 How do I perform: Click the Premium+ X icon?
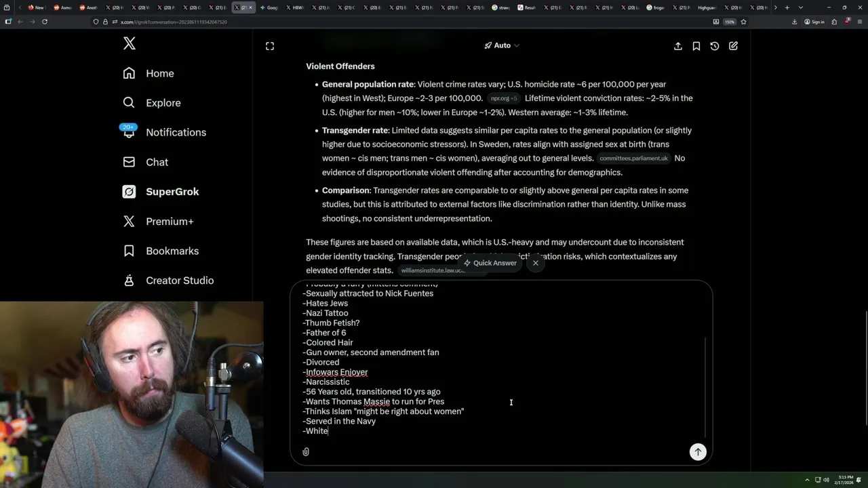click(x=129, y=221)
